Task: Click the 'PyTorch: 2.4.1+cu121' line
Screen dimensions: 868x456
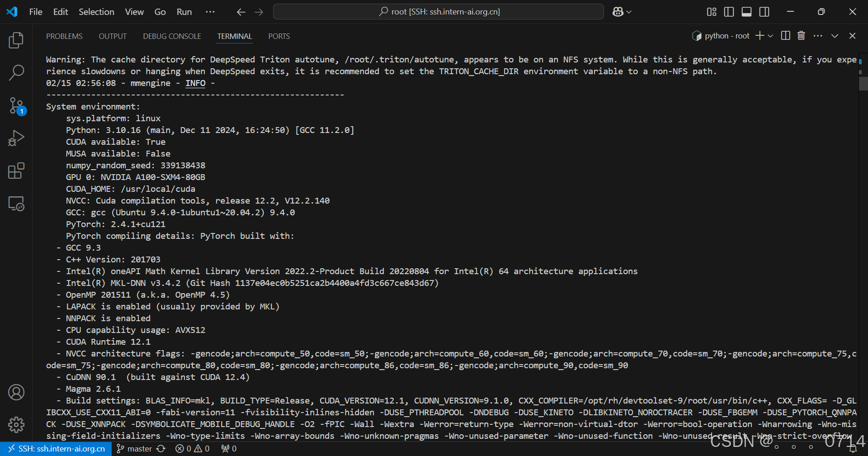Action: point(116,224)
